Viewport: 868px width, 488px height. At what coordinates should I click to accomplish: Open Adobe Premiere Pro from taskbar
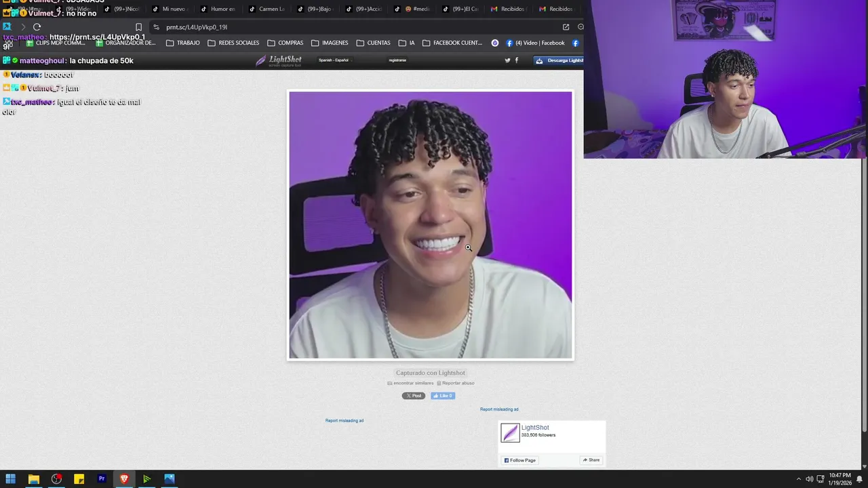point(102,479)
